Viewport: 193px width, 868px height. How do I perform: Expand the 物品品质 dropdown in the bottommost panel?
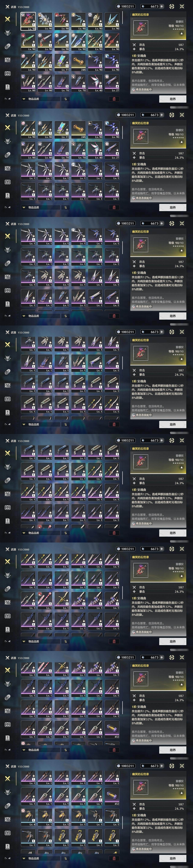[x=41, y=858]
